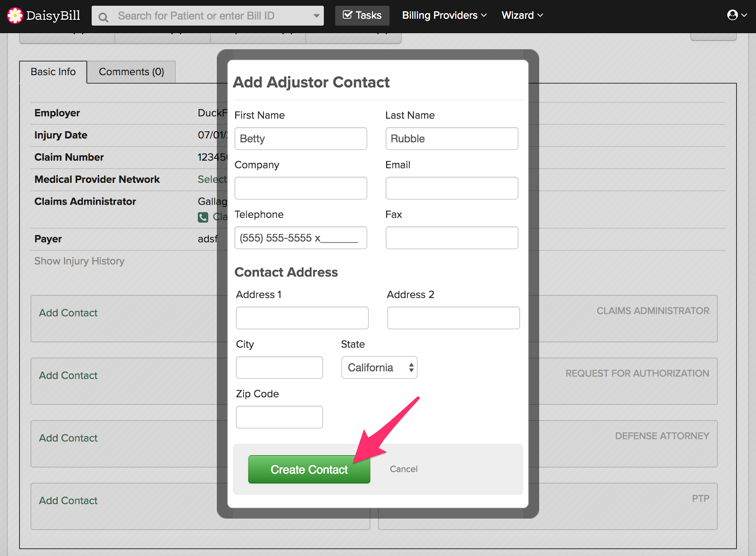Open the user account menu icon
This screenshot has height=556, width=756.
pyautogui.click(x=737, y=15)
